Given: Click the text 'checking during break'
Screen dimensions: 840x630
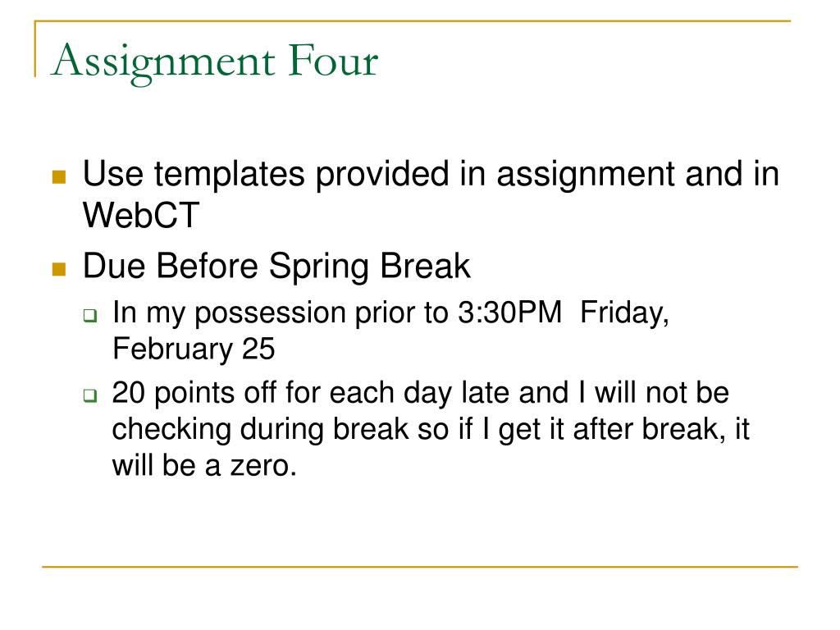Looking at the screenshot, I should pyautogui.click(x=260, y=430).
